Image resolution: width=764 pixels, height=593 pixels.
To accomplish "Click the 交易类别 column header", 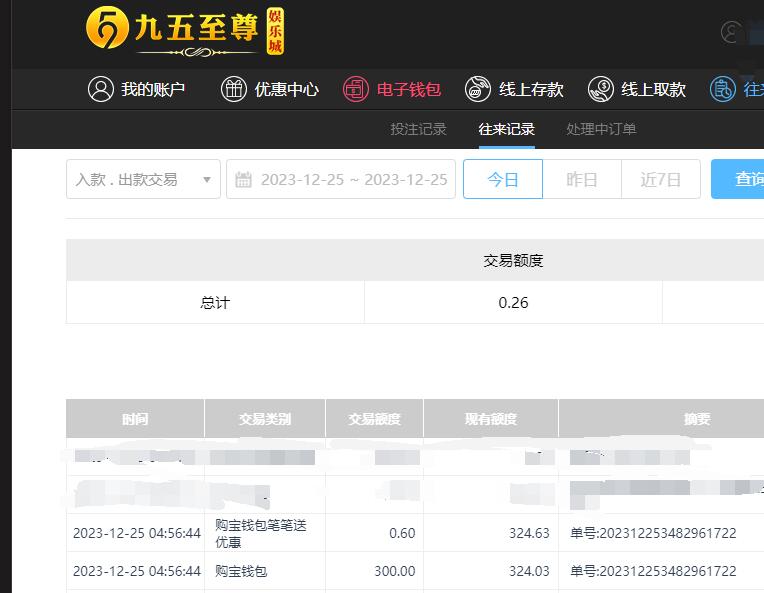I will coord(265,419).
